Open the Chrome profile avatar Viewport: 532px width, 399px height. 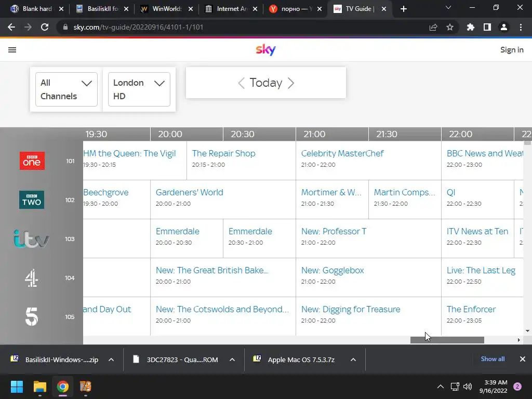pyautogui.click(x=504, y=27)
